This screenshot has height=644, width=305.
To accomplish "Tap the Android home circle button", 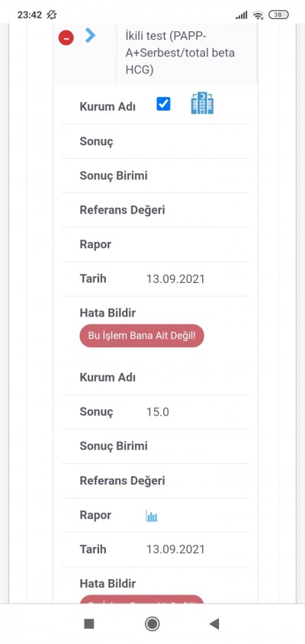I will (152, 624).
